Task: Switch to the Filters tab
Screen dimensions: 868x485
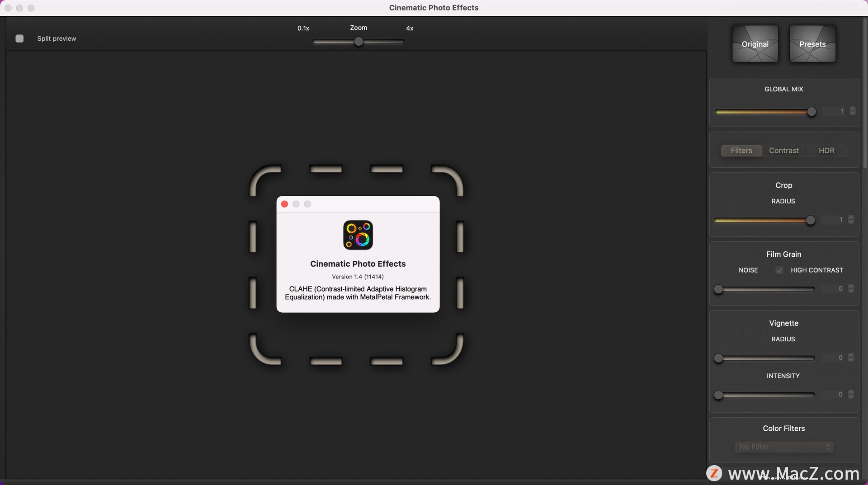Action: [x=741, y=151]
